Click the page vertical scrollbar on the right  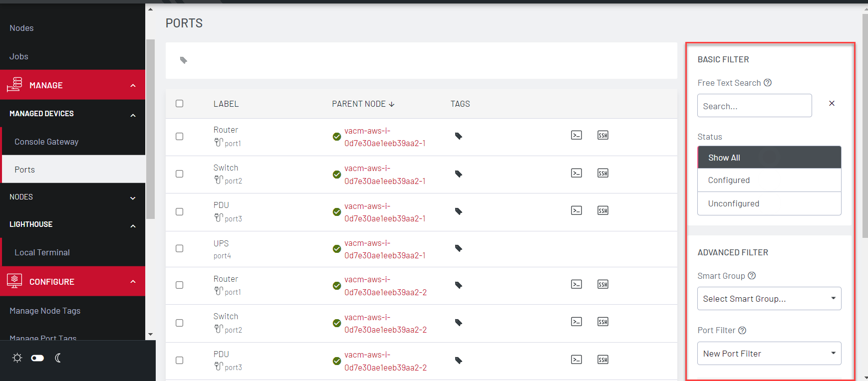coord(865,126)
